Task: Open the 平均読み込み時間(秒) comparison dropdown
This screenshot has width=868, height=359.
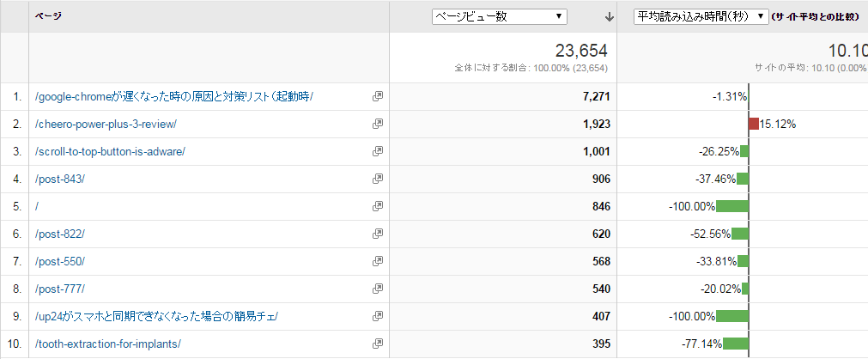Action: pos(700,16)
